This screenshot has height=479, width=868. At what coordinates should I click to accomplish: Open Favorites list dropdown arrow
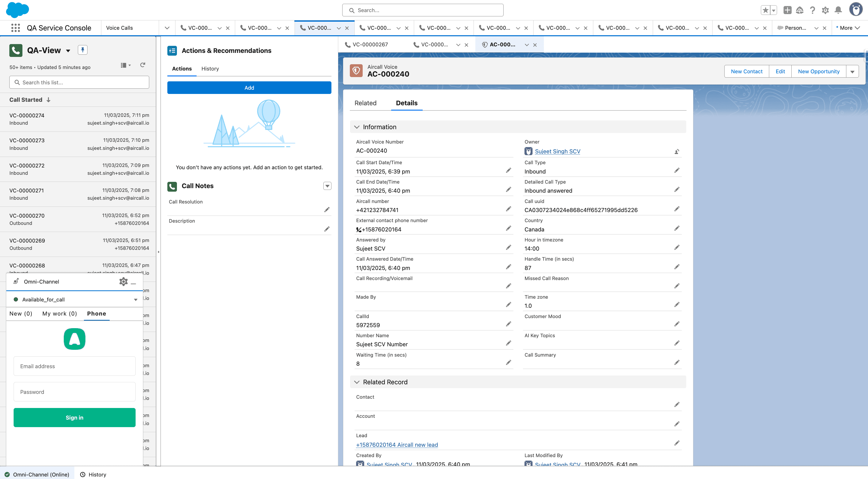774,10
